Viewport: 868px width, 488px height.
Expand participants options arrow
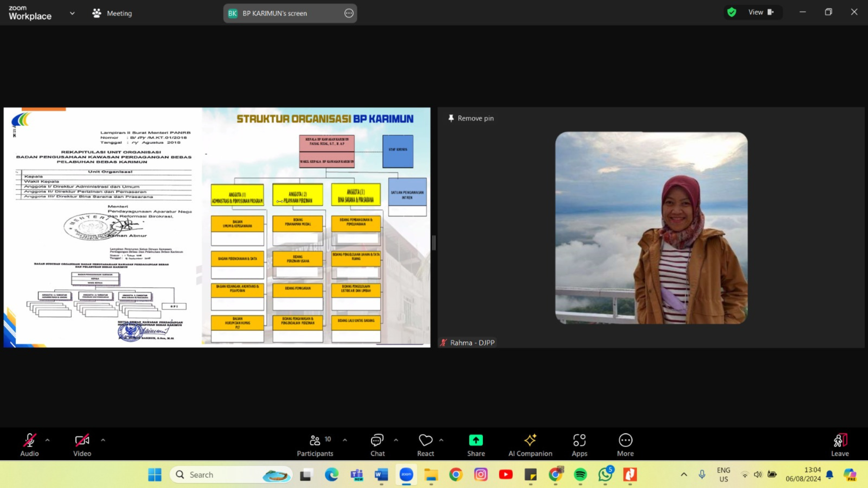coord(345,440)
